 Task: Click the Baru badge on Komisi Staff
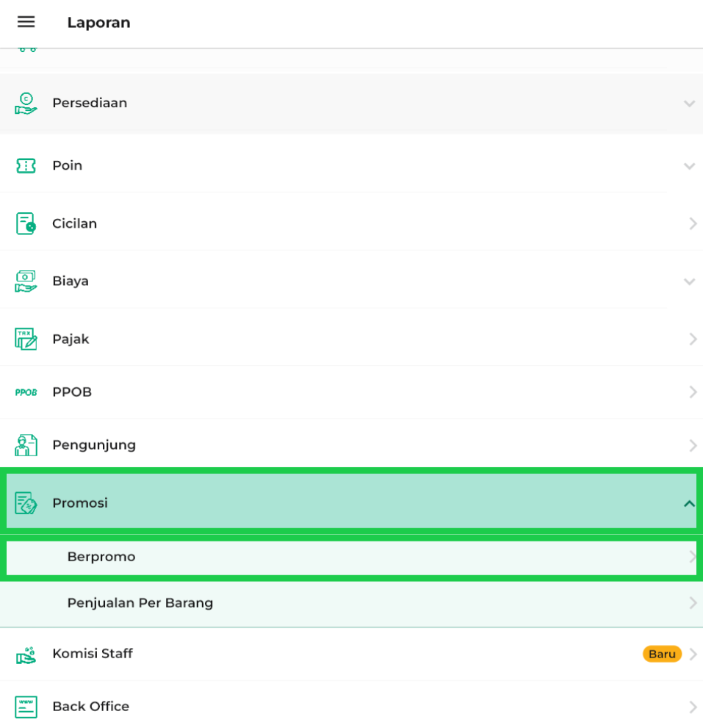[x=662, y=654]
